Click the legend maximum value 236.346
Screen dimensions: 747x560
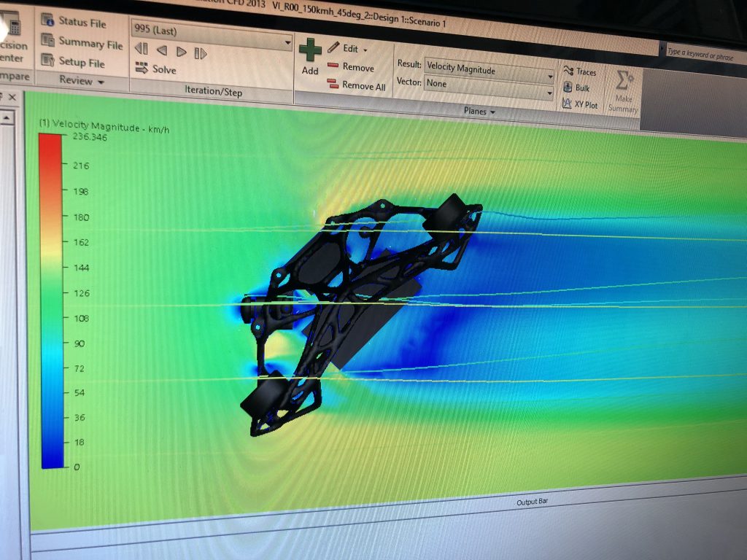(x=90, y=137)
